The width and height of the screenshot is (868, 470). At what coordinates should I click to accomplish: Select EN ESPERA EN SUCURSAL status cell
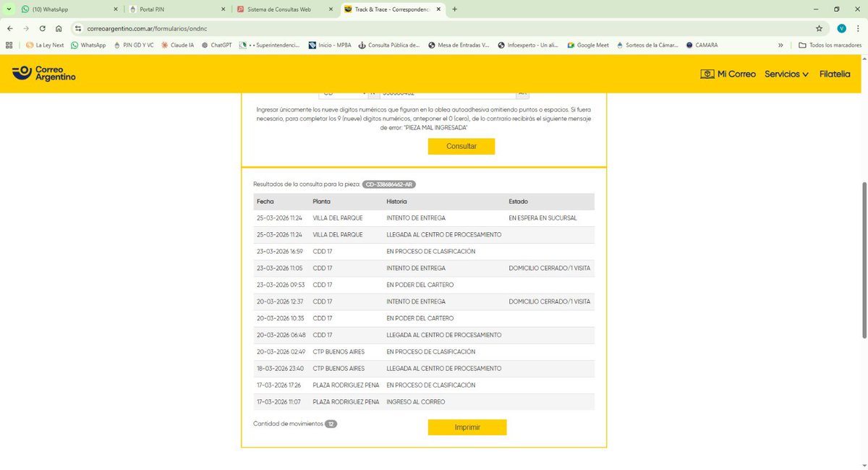543,218
